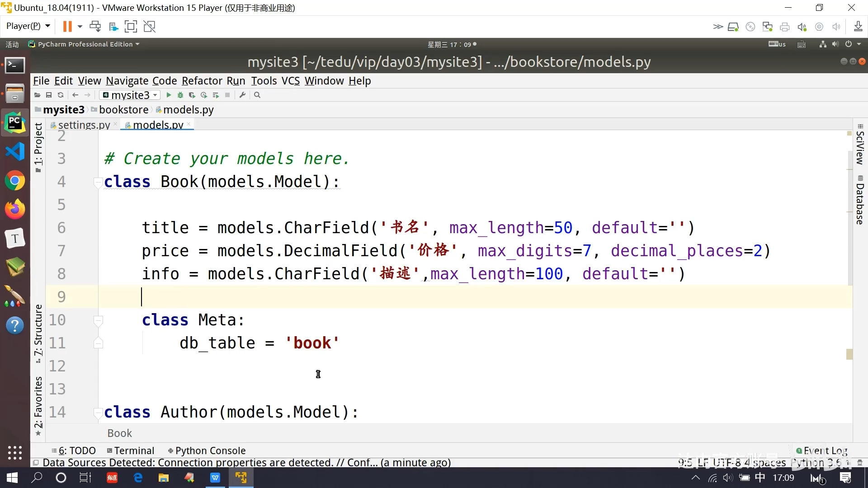
Task: Toggle Unity mode icon in VMware
Action: click(x=150, y=27)
